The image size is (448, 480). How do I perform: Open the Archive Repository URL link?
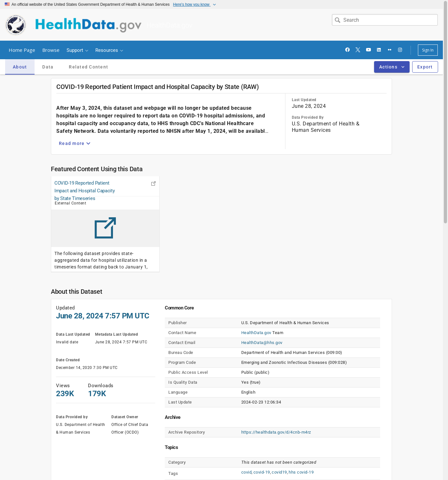276,432
